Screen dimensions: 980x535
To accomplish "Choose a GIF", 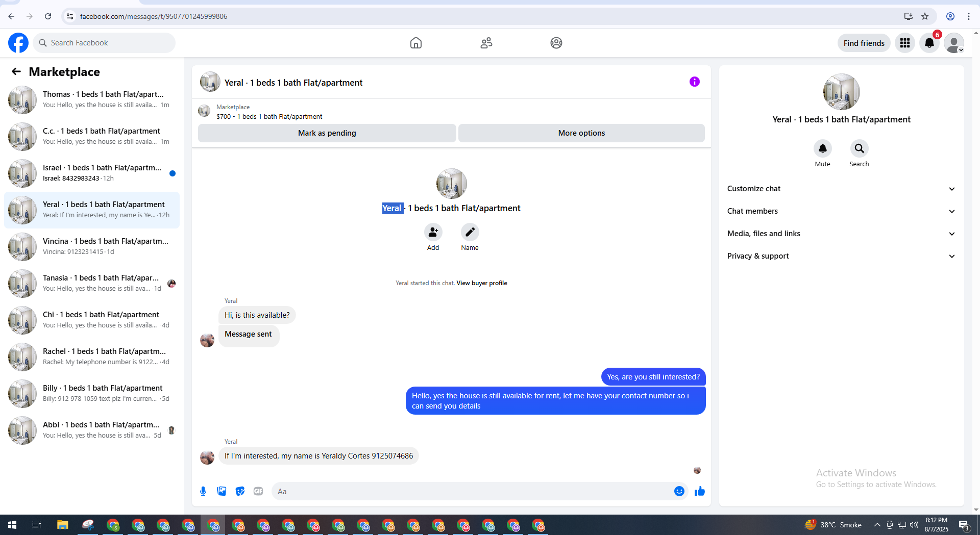I will point(258,491).
